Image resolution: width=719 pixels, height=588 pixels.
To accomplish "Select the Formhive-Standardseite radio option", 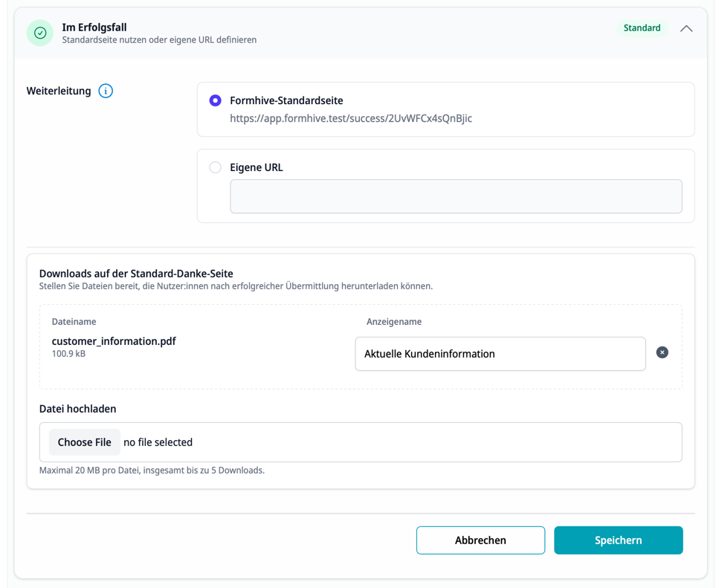I will (215, 100).
